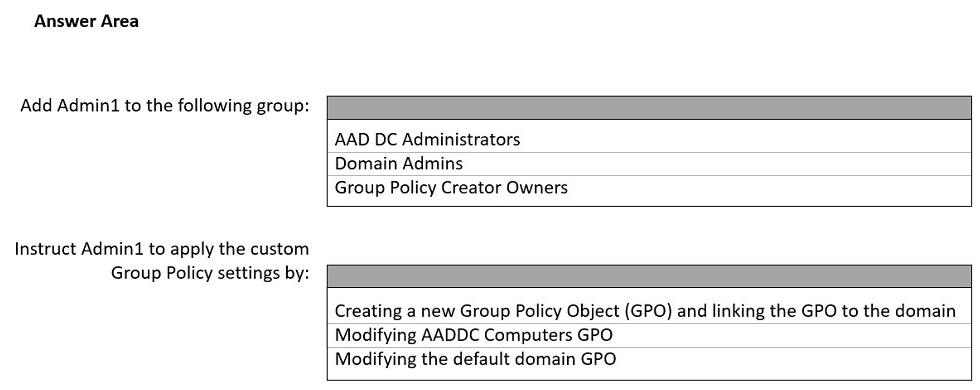Select Creating a new Group Policy Object option
Screen dimensions: 980x390
(x=649, y=311)
